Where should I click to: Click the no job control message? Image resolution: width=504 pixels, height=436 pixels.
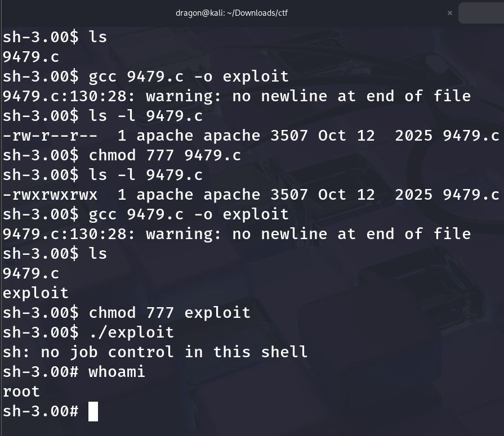tap(155, 352)
